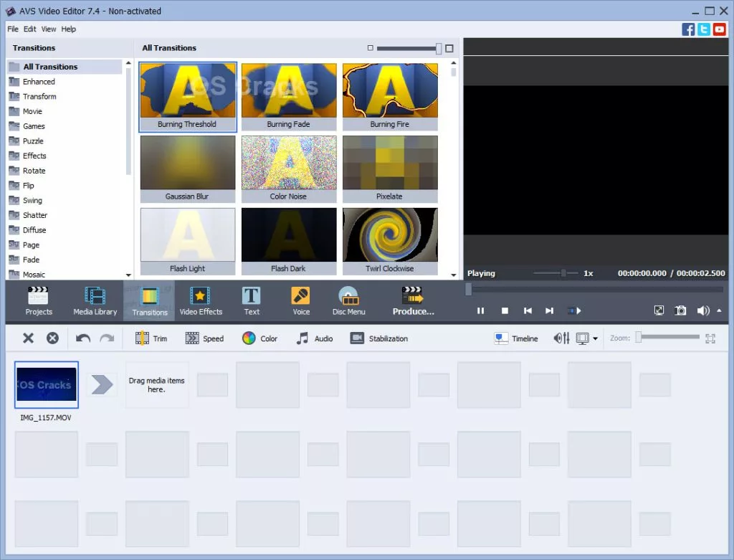Open the Help menu
Screen dimensions: 734x560
tap(68, 29)
